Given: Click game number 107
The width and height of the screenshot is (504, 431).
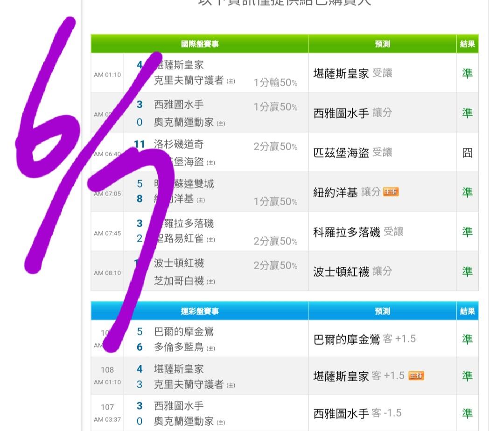Looking at the screenshot, I should coord(107,407).
